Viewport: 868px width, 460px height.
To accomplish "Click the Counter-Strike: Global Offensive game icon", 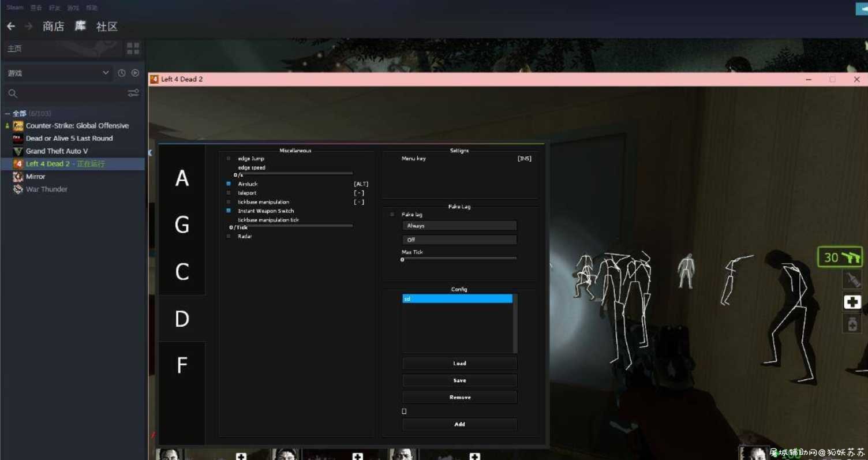I will pos(18,126).
